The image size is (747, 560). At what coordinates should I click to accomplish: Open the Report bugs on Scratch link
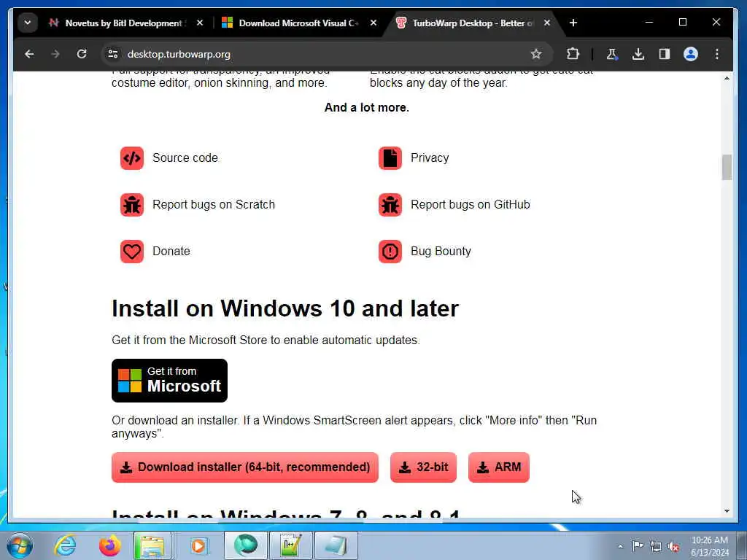pos(214,205)
